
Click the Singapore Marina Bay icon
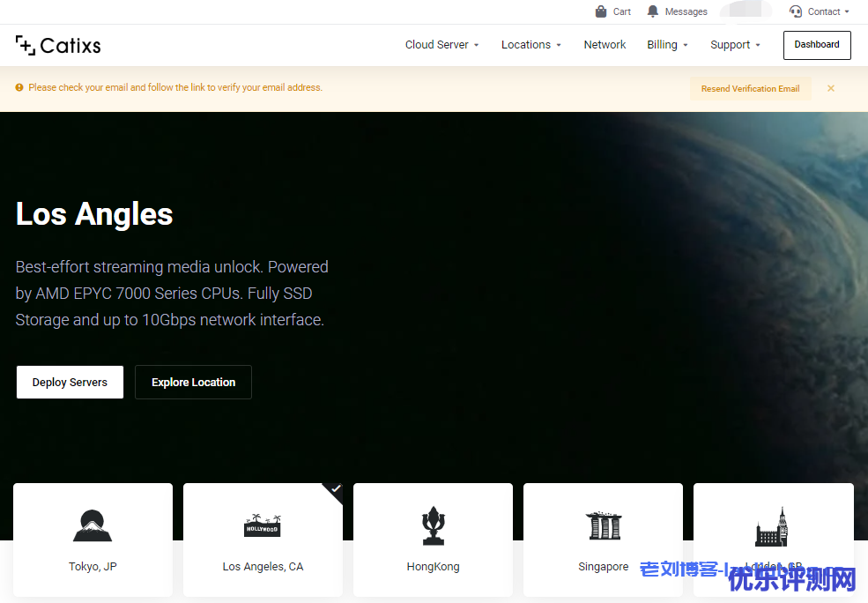coord(604,525)
